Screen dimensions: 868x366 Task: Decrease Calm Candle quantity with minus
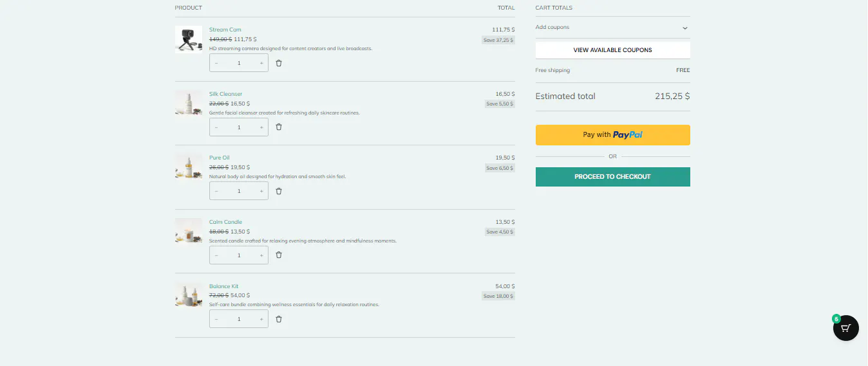point(216,255)
